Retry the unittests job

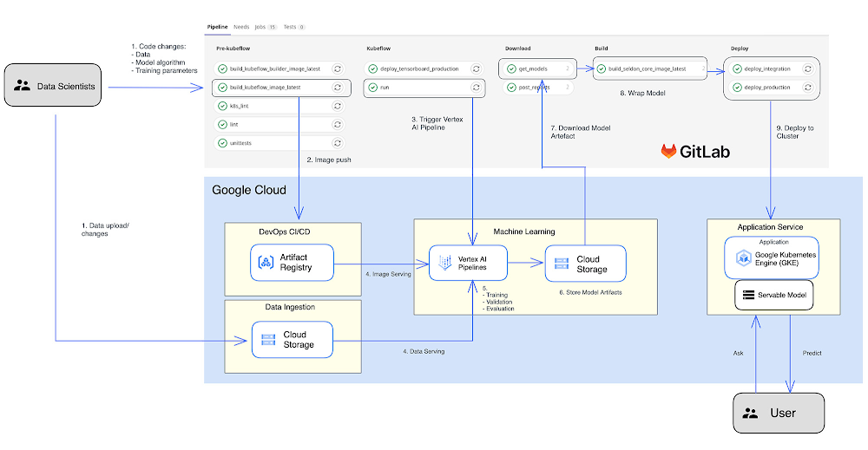[x=337, y=143]
